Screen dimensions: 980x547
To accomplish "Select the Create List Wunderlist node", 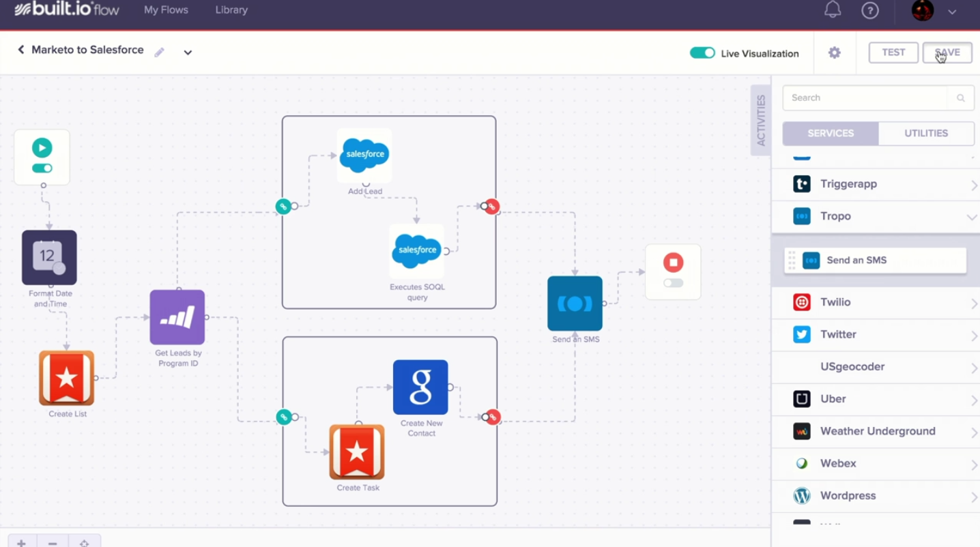I will pos(66,378).
